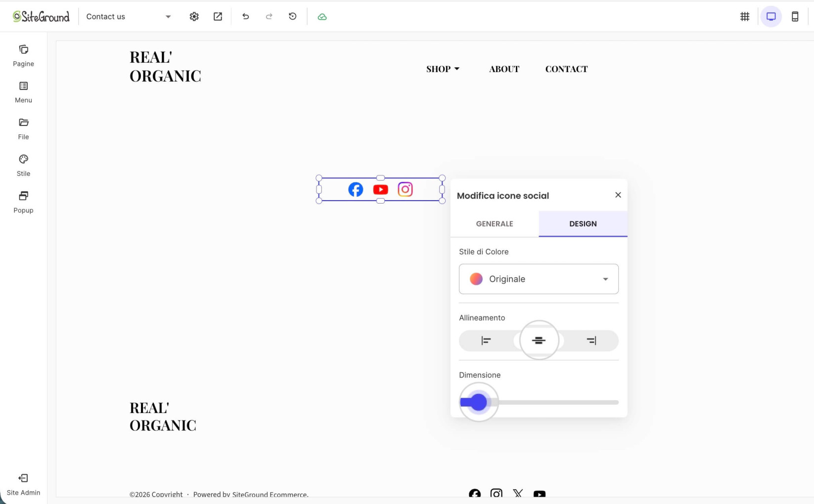The height and width of the screenshot is (504, 814).
Task: Open the Popup sidebar panel
Action: click(x=23, y=202)
